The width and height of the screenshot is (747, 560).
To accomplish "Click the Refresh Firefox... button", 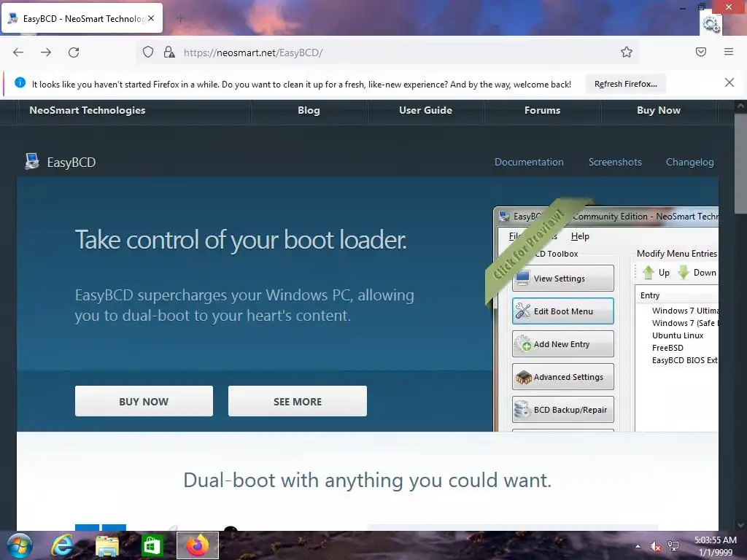I will pos(625,84).
